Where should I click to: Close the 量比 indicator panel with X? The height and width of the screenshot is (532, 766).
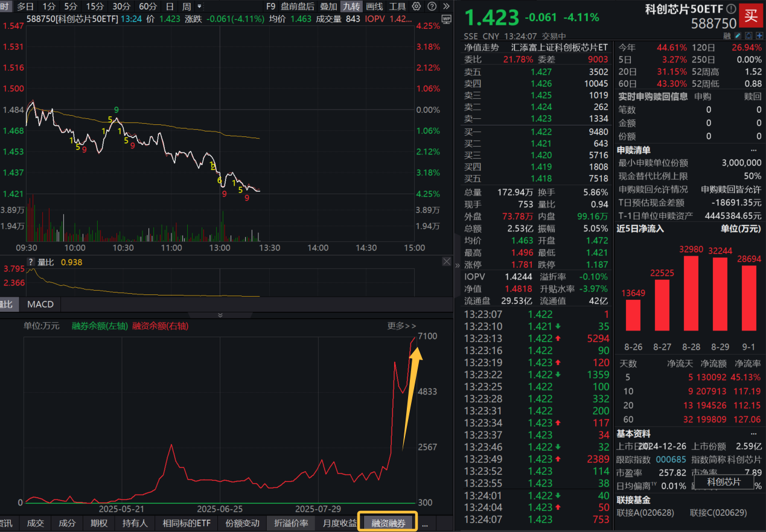coord(447,261)
